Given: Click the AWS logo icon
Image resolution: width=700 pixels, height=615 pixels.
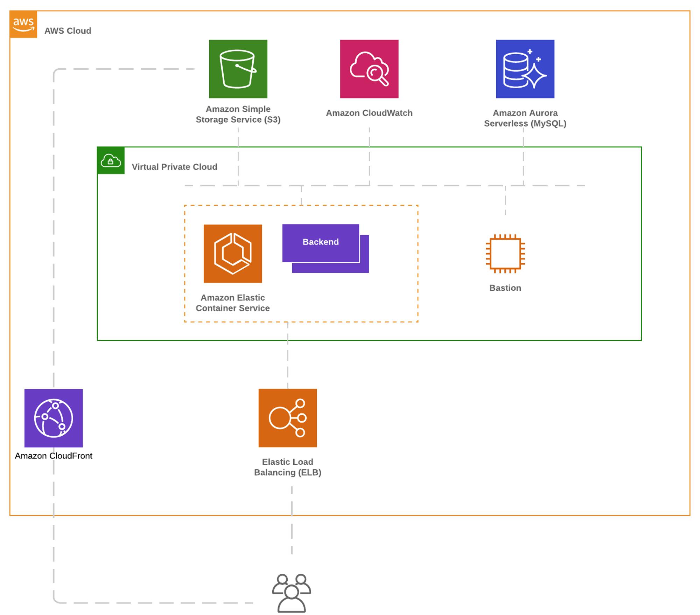Looking at the screenshot, I should pyautogui.click(x=23, y=24).
